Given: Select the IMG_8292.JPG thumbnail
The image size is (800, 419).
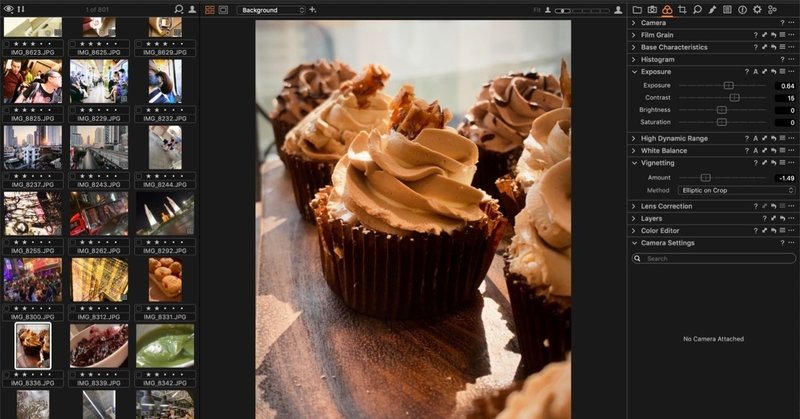Looking at the screenshot, I should (x=165, y=214).
